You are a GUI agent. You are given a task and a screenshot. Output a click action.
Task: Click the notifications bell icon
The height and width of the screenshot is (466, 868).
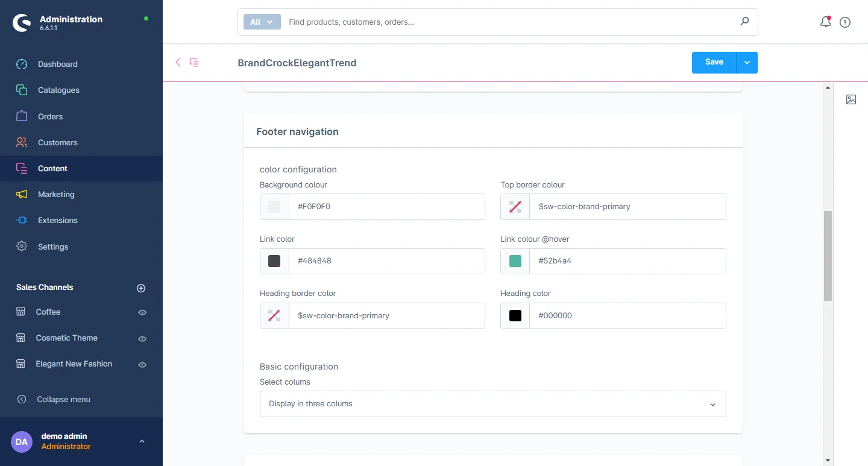click(825, 22)
